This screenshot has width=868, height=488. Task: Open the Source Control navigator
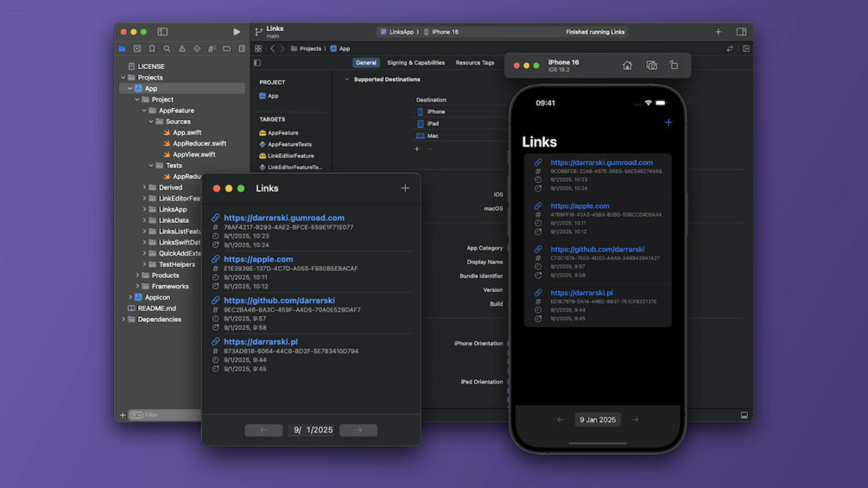click(x=137, y=48)
